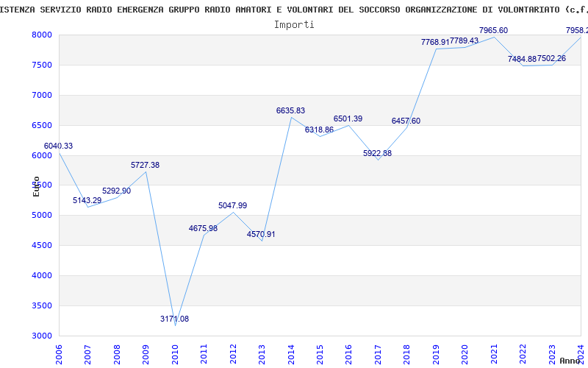Viewport: 588px width, 368px height.
Task: Click the x-axis year 2010
Action: click(x=175, y=355)
